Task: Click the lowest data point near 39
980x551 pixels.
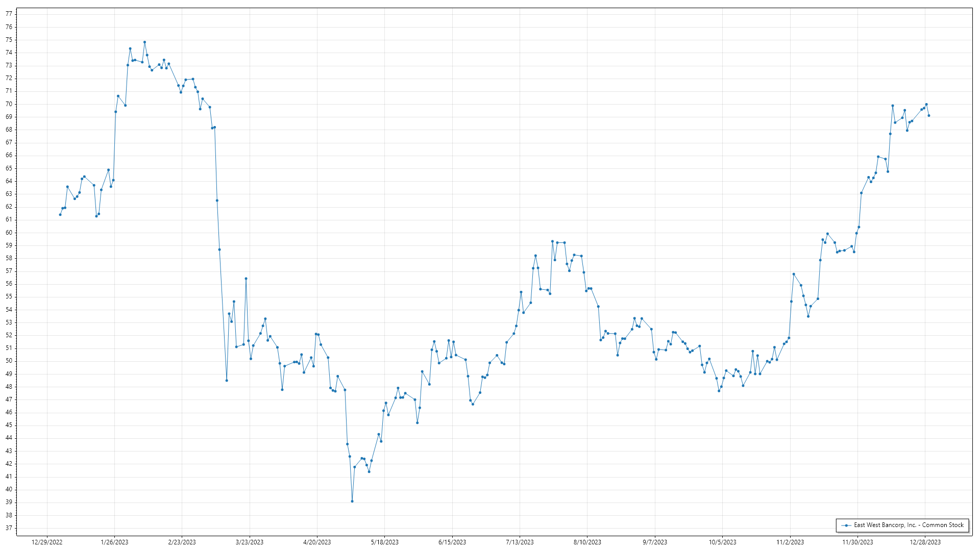Action: tap(352, 502)
